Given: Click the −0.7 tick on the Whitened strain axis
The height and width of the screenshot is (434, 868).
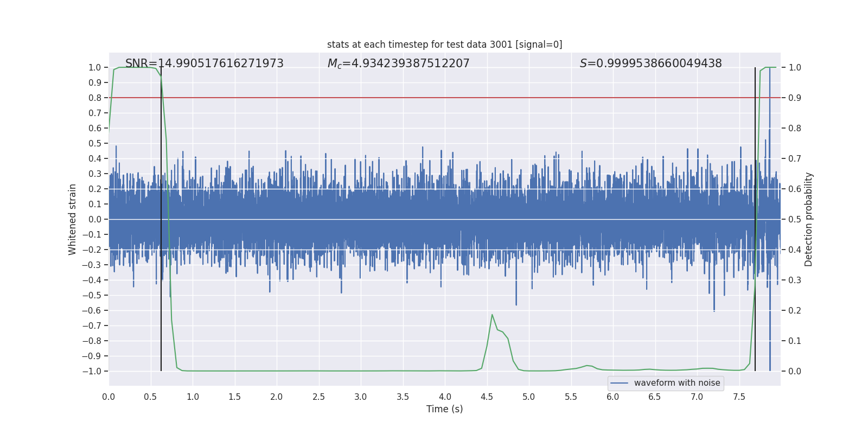Looking at the screenshot, I should pos(92,325).
